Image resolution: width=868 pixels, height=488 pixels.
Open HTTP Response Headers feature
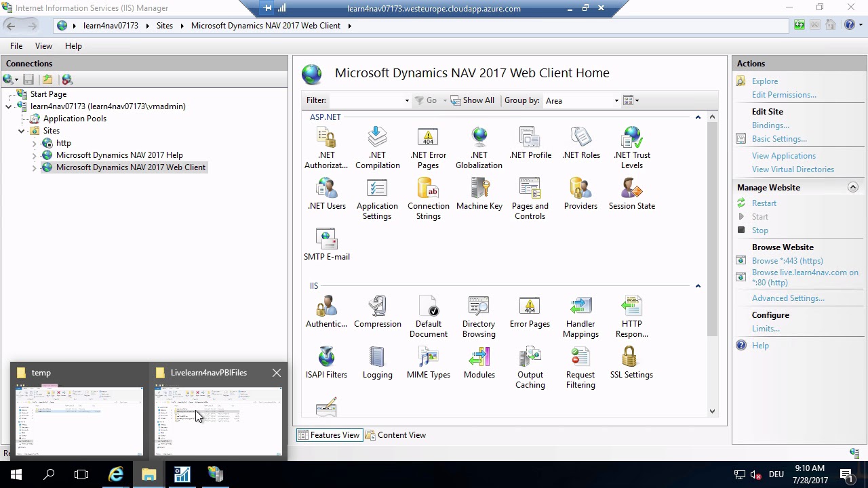click(x=631, y=317)
